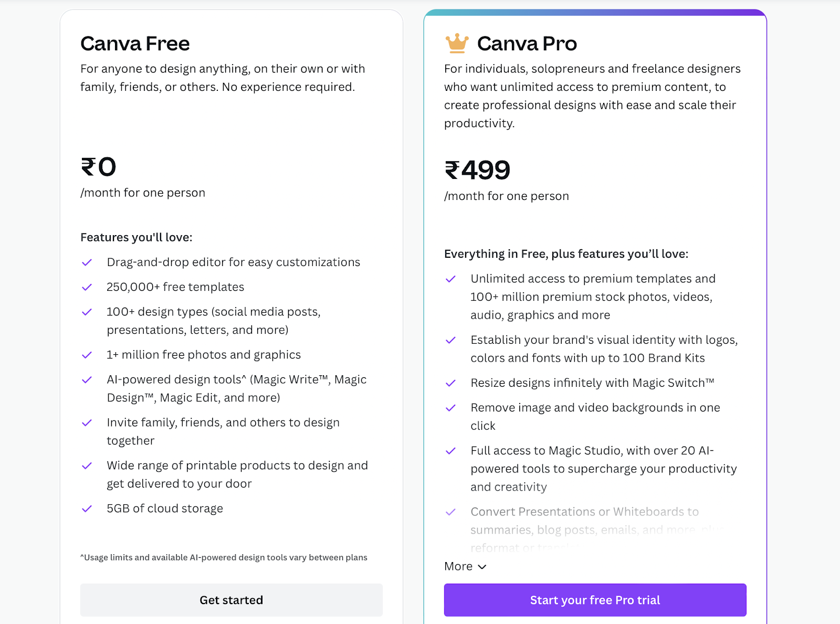Image resolution: width=840 pixels, height=624 pixels.
Task: Click the Canva Pro plan heading
Action: tap(527, 44)
